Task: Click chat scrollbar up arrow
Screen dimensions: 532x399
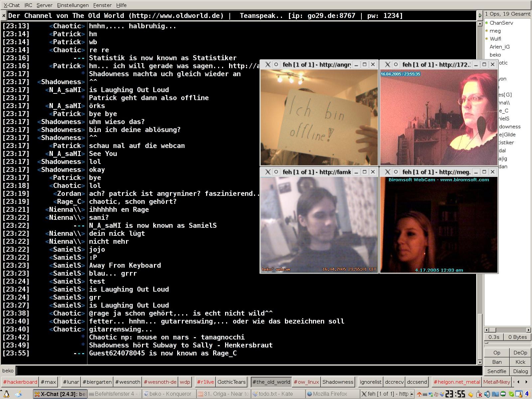Action: [480, 24]
